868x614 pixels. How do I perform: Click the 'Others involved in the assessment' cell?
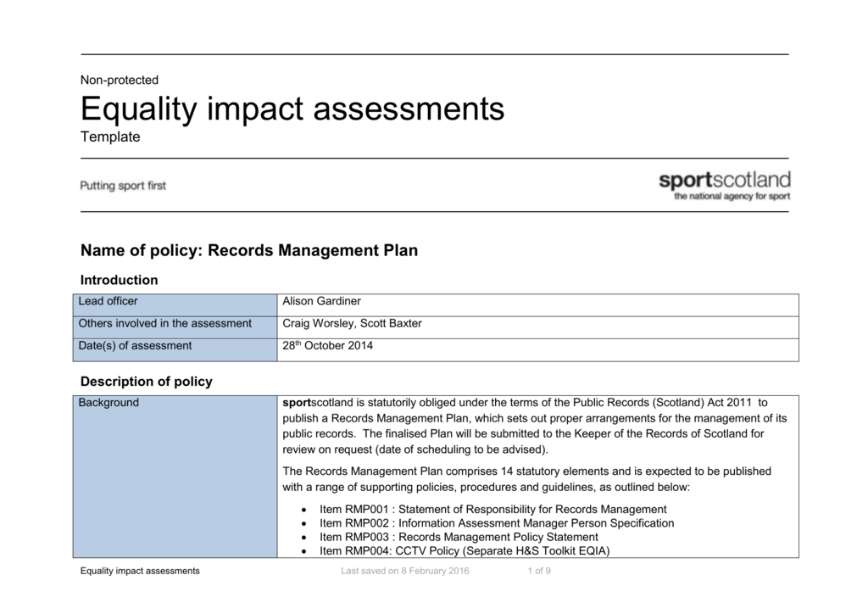(164, 323)
